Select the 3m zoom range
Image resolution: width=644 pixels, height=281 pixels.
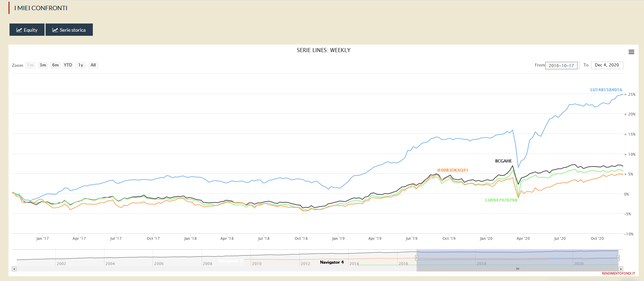43,65
